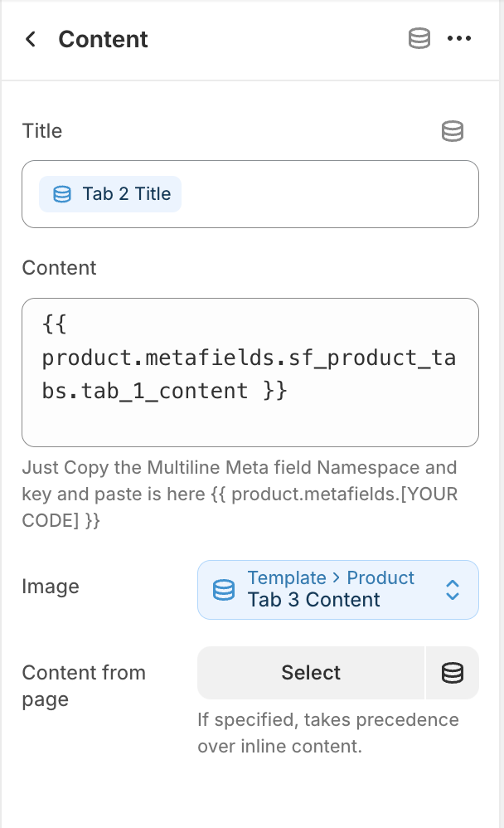The image size is (504, 828).
Task: Click up-down arrows on the Image selector
Action: click(453, 590)
